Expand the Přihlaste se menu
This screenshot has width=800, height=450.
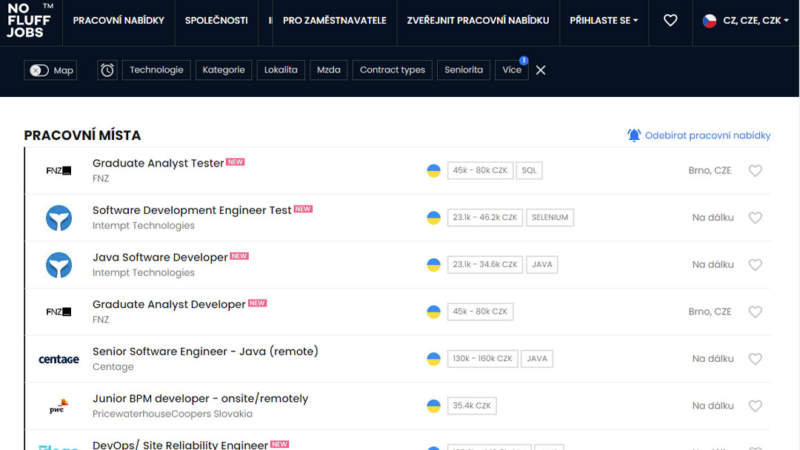tap(603, 20)
